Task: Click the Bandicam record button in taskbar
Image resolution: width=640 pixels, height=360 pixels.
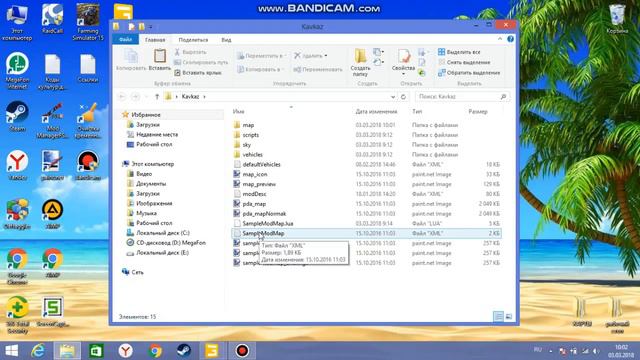Action: click(242, 351)
